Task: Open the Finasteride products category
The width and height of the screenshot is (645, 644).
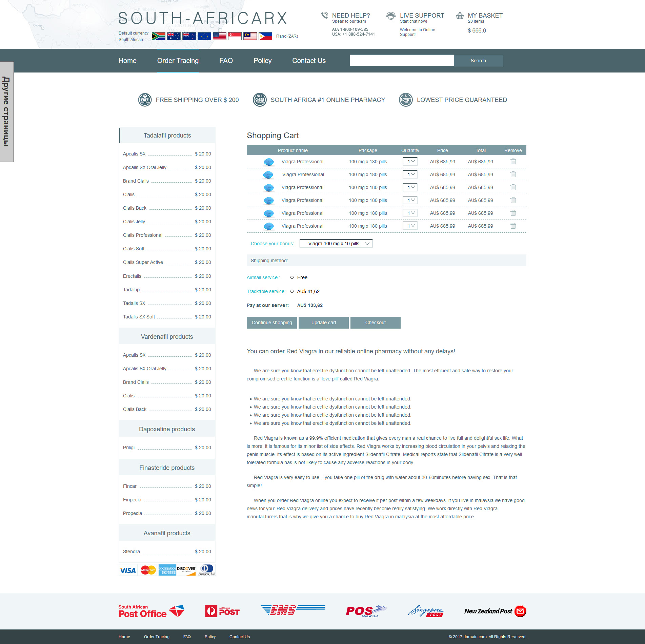Action: (167, 468)
